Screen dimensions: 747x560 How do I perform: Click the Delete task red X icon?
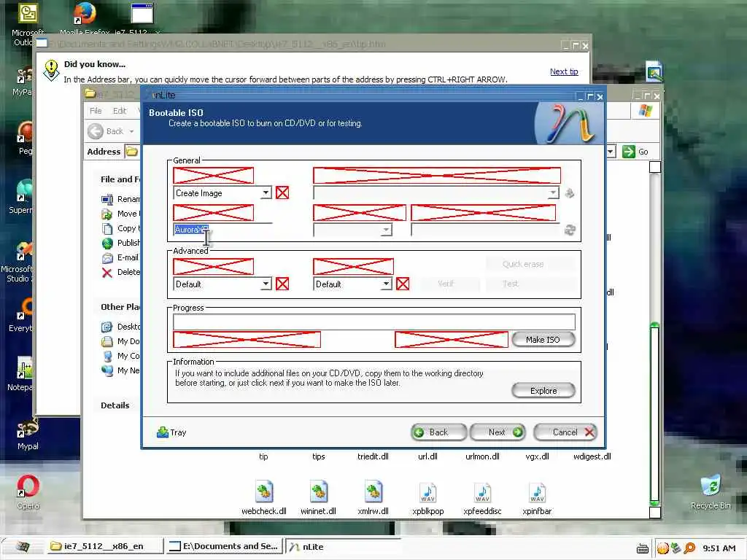(x=107, y=273)
